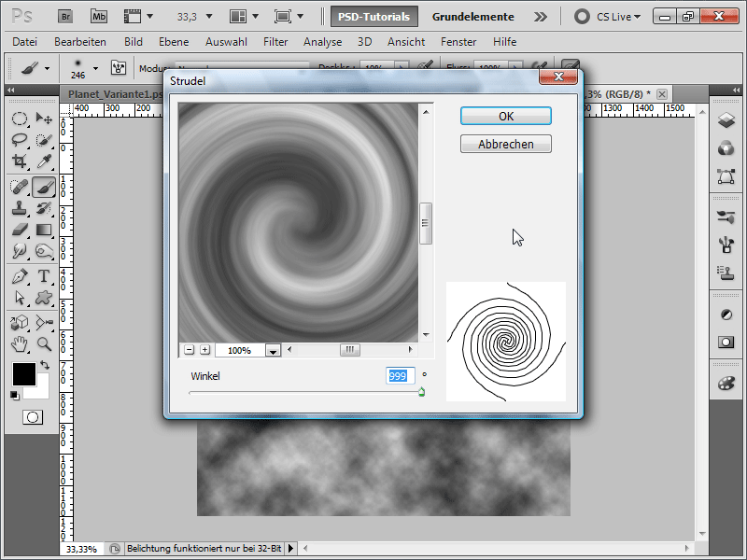Select the Type tool
Screen dimensions: 747x560
pyautogui.click(x=44, y=276)
